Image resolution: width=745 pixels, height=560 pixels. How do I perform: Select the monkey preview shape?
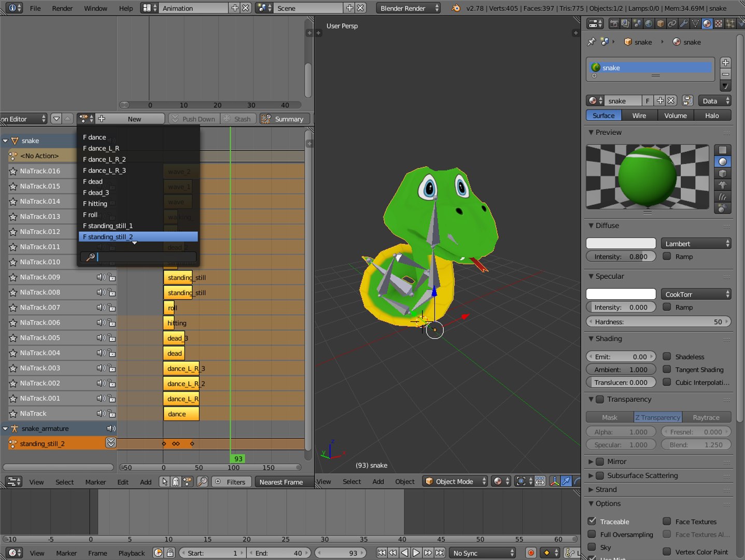pyautogui.click(x=723, y=185)
